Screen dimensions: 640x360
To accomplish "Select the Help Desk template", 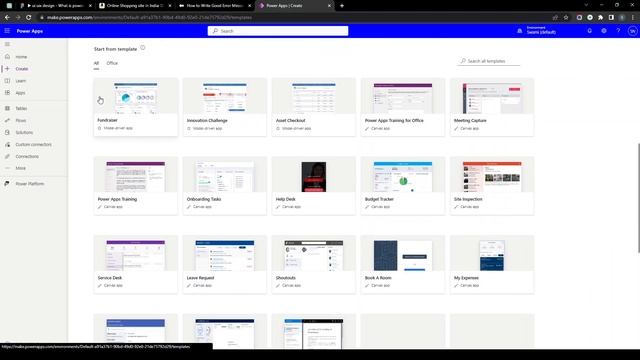I will click(314, 186).
